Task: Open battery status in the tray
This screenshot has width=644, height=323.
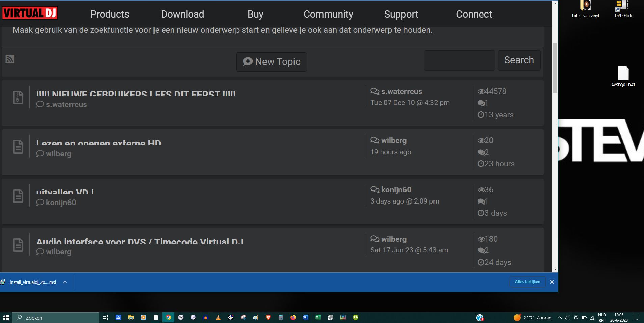Action: [584, 318]
